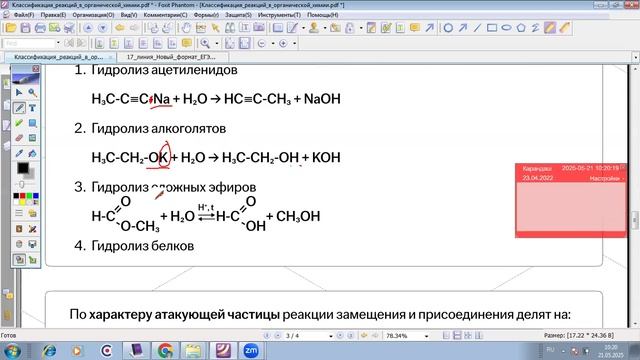
Task: Open Internet Explorer from taskbar
Action: pos(49,351)
